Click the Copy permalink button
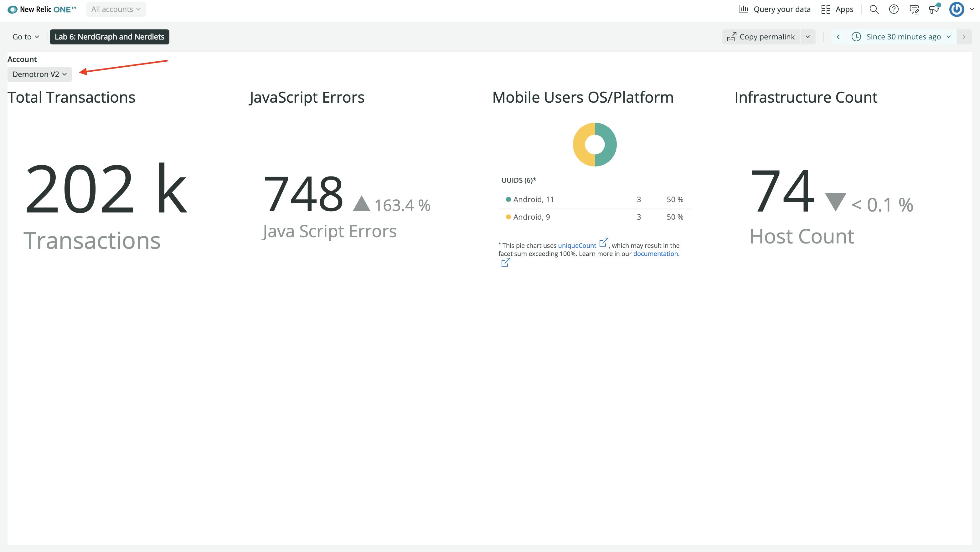The height and width of the screenshot is (552, 980). 761,37
